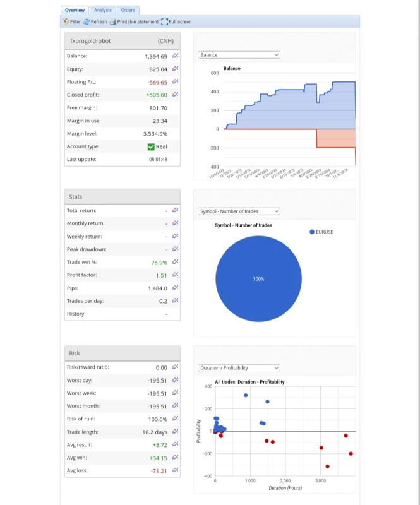420x505 pixels.
Task: Switch to the Analysis tab
Action: pos(102,10)
